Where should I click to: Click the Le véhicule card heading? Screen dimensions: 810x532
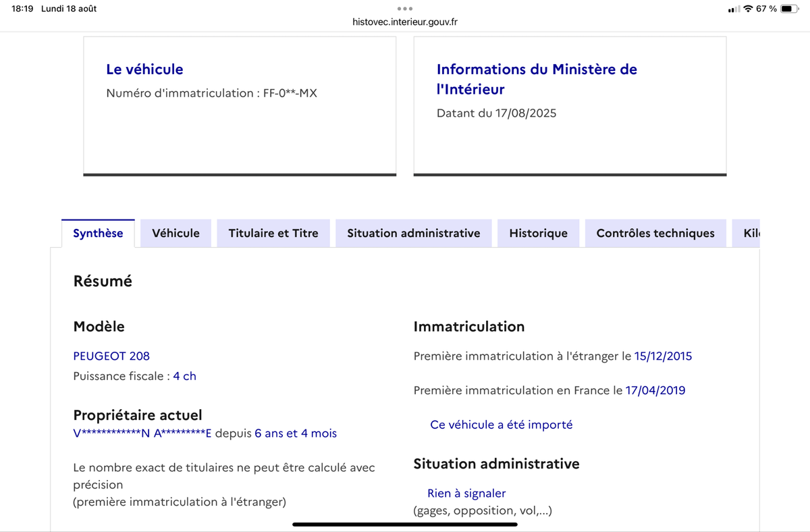(x=144, y=69)
